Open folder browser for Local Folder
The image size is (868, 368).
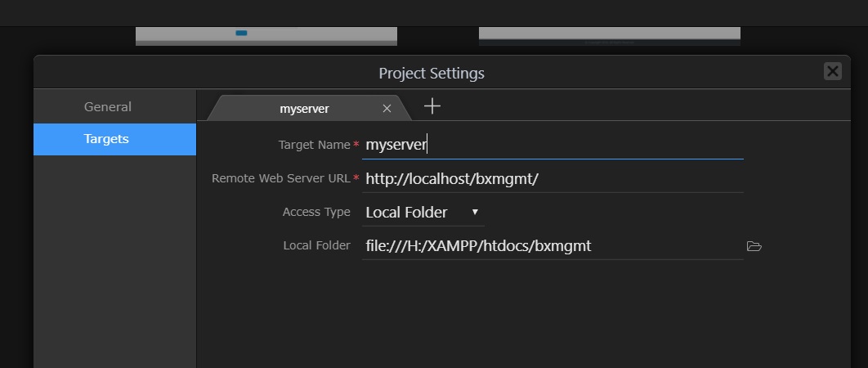pos(754,246)
